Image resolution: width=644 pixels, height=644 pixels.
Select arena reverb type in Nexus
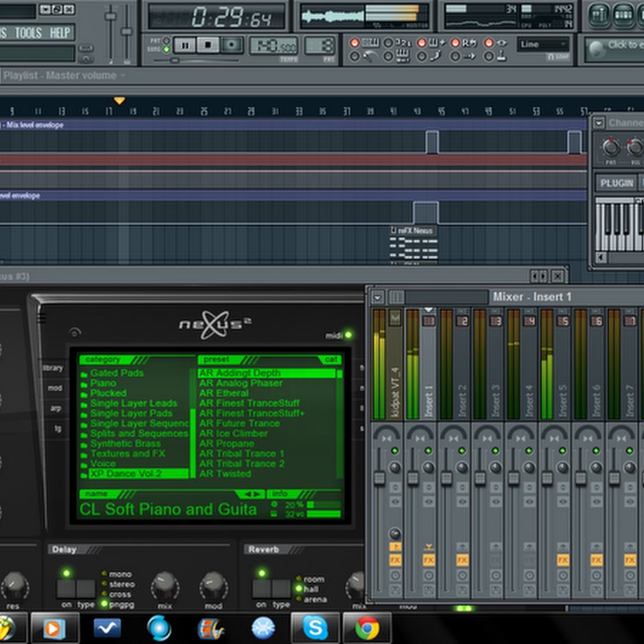pos(312,600)
